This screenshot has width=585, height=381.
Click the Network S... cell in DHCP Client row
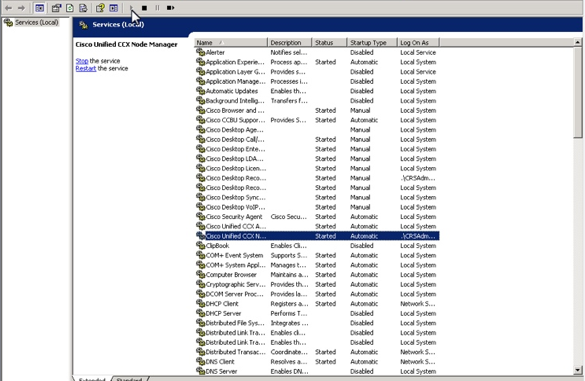(417, 304)
